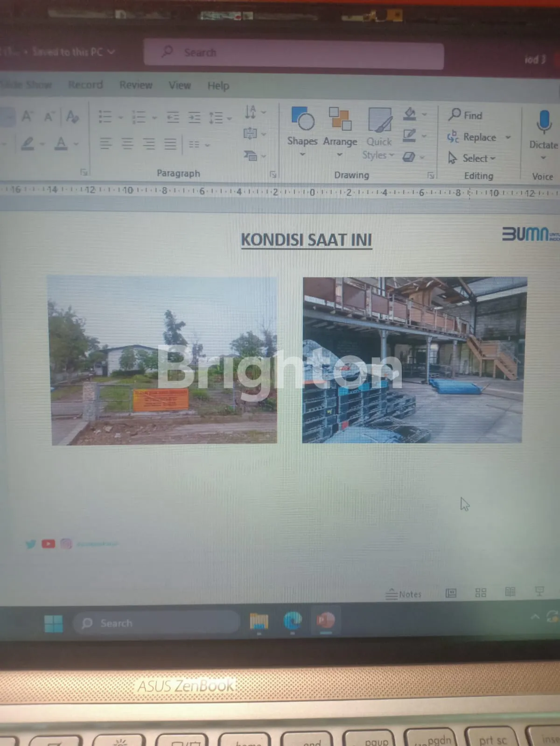This screenshot has width=560, height=746.
Task: Increase list indent level
Action: (194, 117)
